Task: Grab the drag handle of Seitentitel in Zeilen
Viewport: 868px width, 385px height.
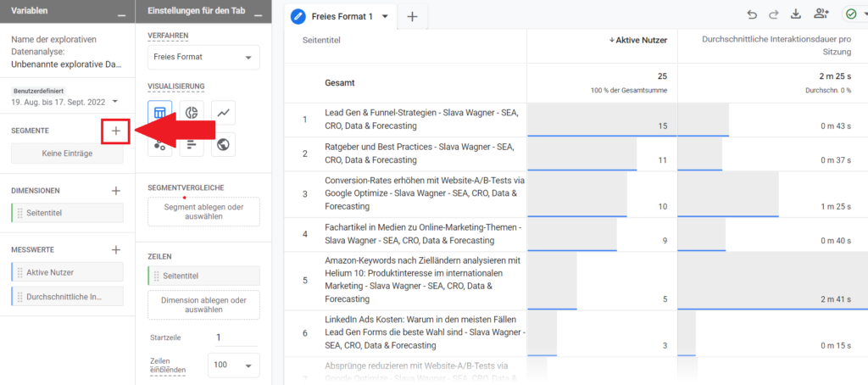Action: [x=157, y=276]
